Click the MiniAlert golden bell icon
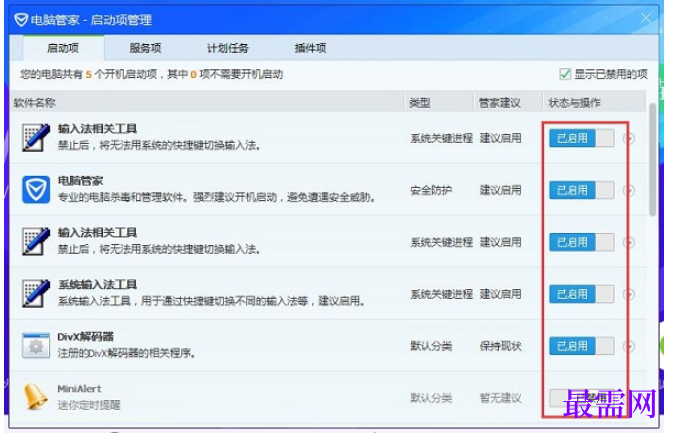The image size is (675, 435). tap(35, 397)
